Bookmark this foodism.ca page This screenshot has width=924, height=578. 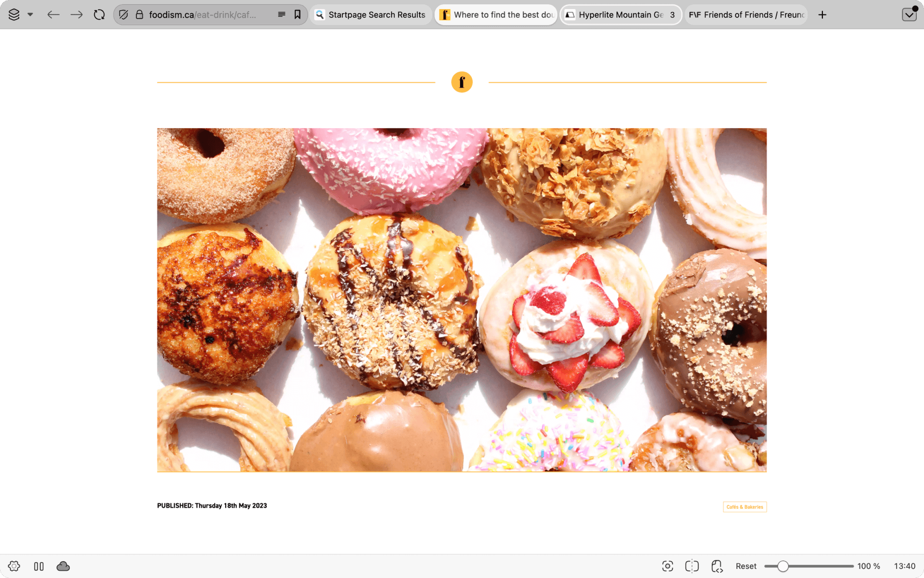[x=297, y=14]
